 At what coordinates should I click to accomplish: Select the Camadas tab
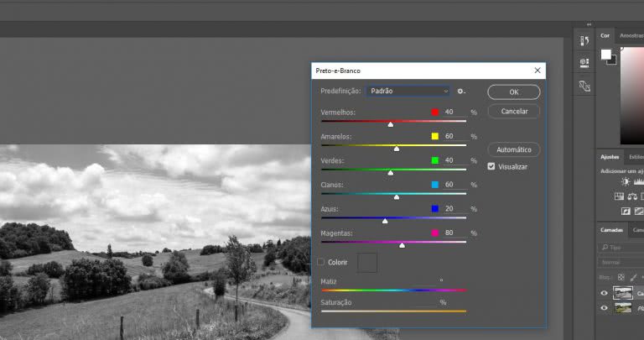pyautogui.click(x=611, y=230)
